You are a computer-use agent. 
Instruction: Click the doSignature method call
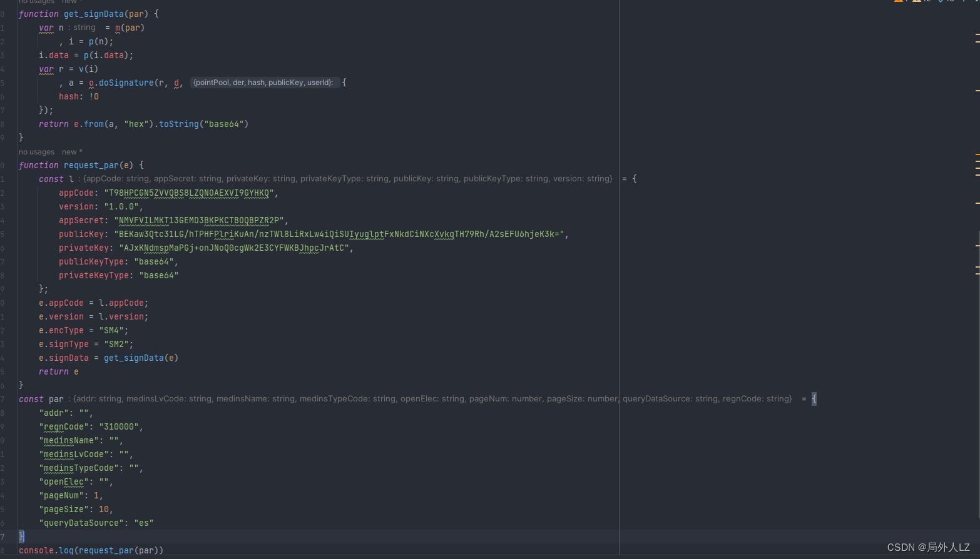coord(126,83)
